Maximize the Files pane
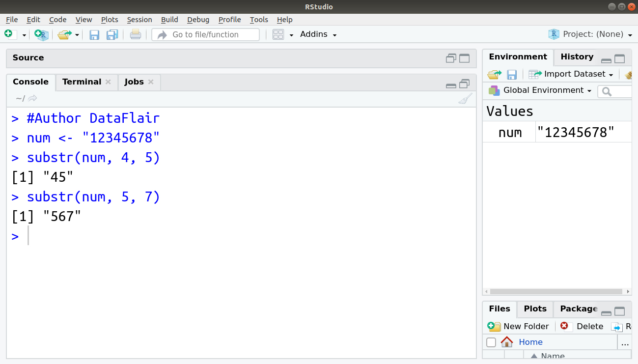638x364 pixels. [620, 311]
